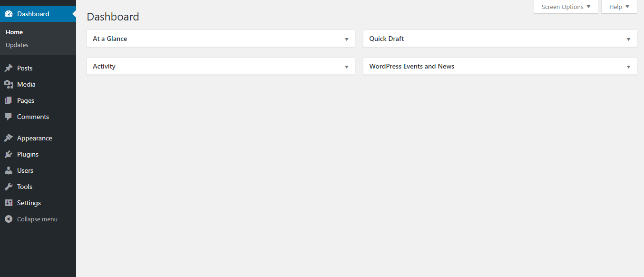
Task: Go to the Home submenu item
Action: click(x=14, y=32)
